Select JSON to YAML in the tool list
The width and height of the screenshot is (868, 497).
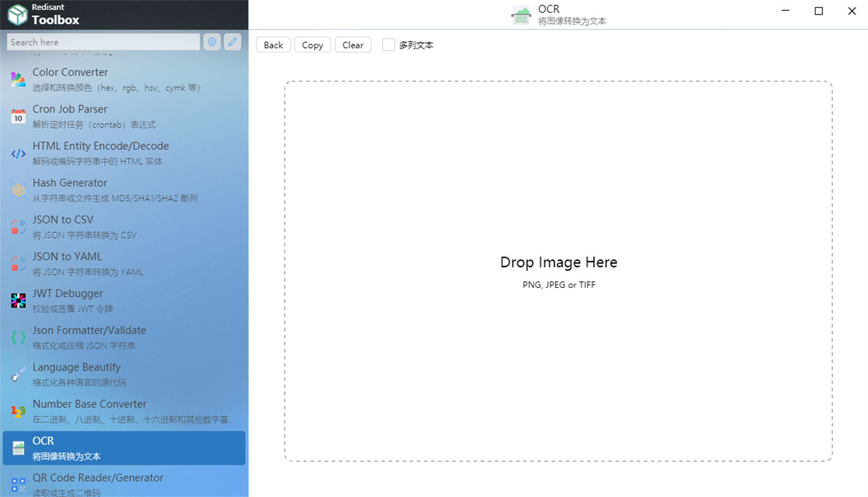pyautogui.click(x=124, y=264)
